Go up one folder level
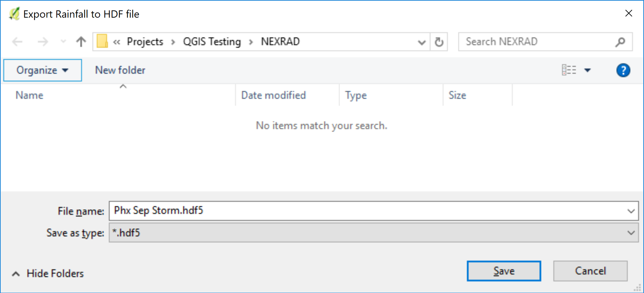 click(x=81, y=42)
